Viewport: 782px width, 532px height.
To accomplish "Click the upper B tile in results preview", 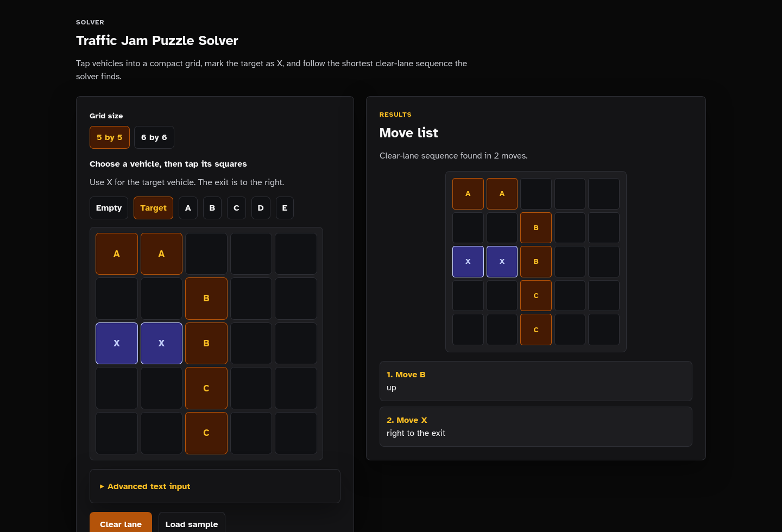I will (536, 227).
